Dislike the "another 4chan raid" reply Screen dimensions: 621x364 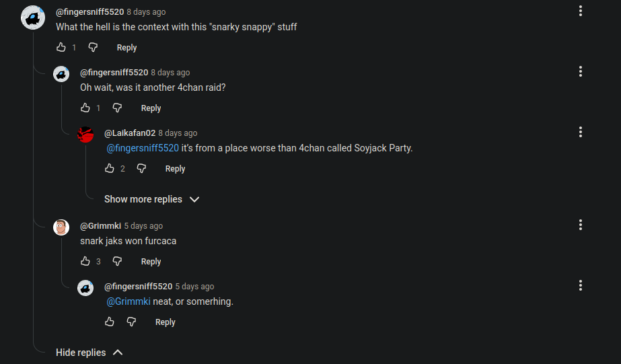pyautogui.click(x=117, y=108)
